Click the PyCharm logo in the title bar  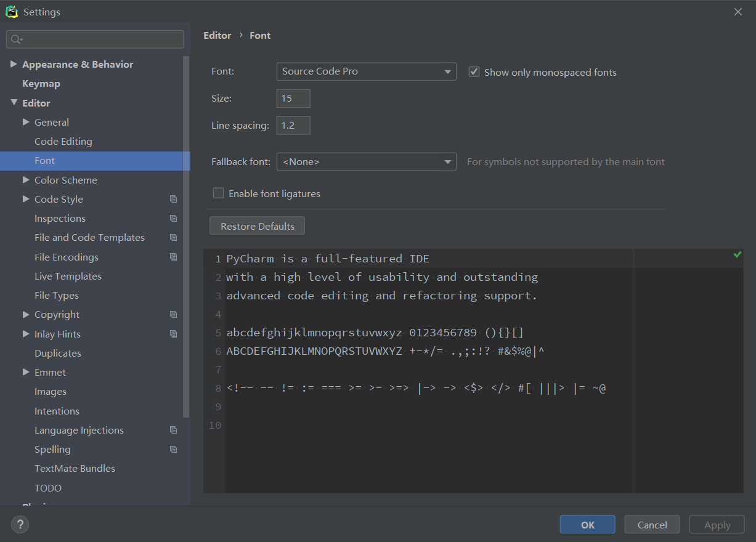click(12, 12)
